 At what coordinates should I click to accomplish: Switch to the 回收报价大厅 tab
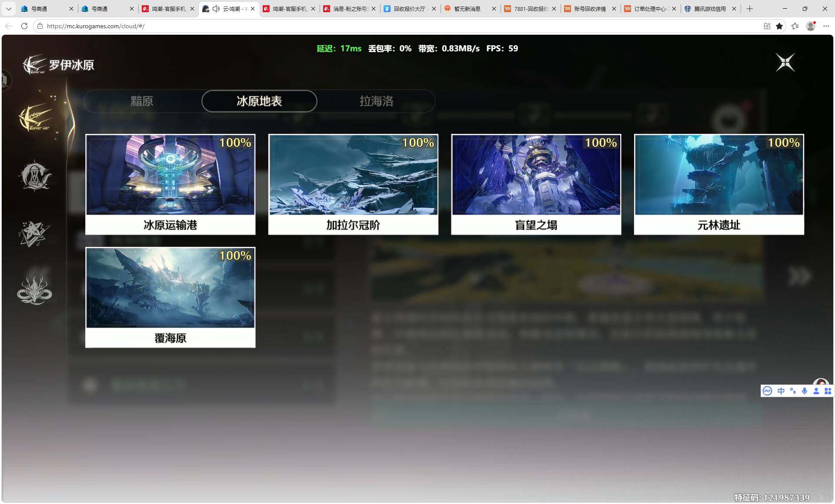[x=410, y=9]
